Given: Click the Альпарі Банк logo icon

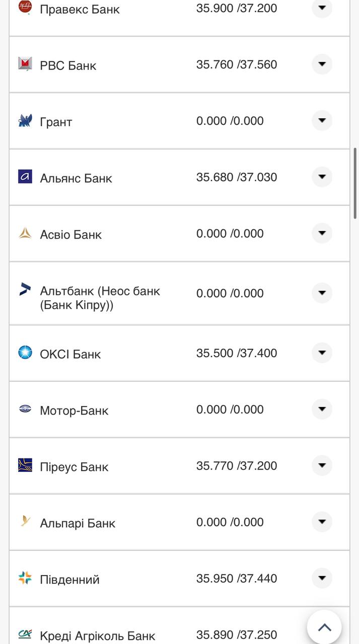Looking at the screenshot, I should 25,522.
